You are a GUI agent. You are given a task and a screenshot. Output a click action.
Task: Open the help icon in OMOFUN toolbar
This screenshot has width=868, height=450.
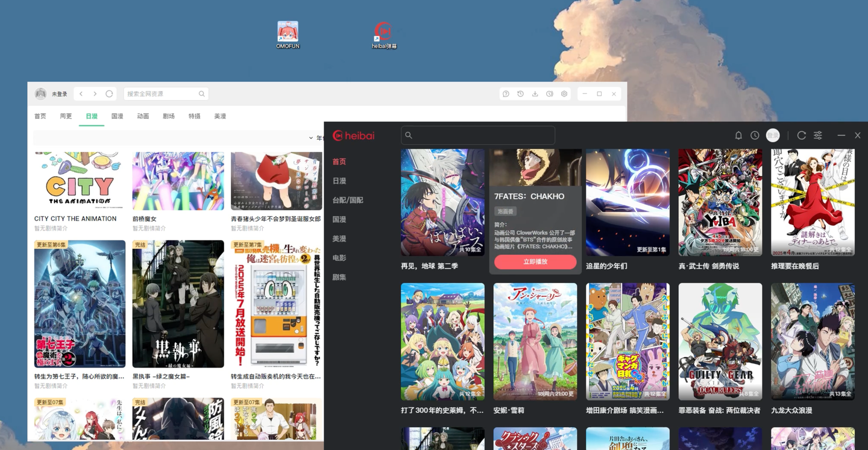pos(506,94)
